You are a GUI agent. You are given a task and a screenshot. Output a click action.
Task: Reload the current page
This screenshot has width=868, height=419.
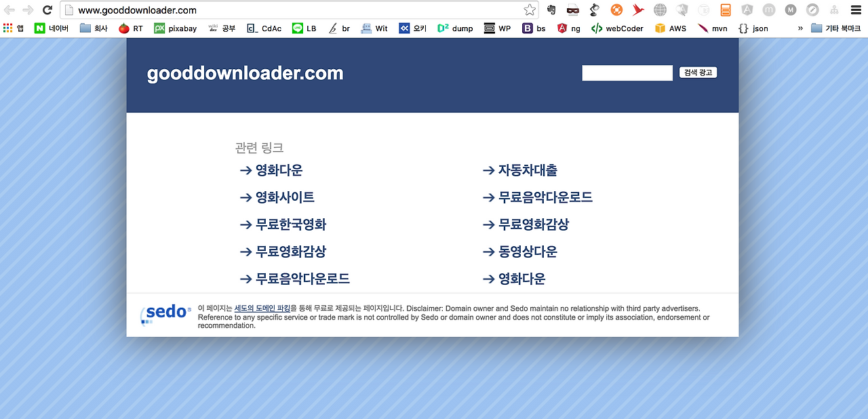tap(46, 10)
